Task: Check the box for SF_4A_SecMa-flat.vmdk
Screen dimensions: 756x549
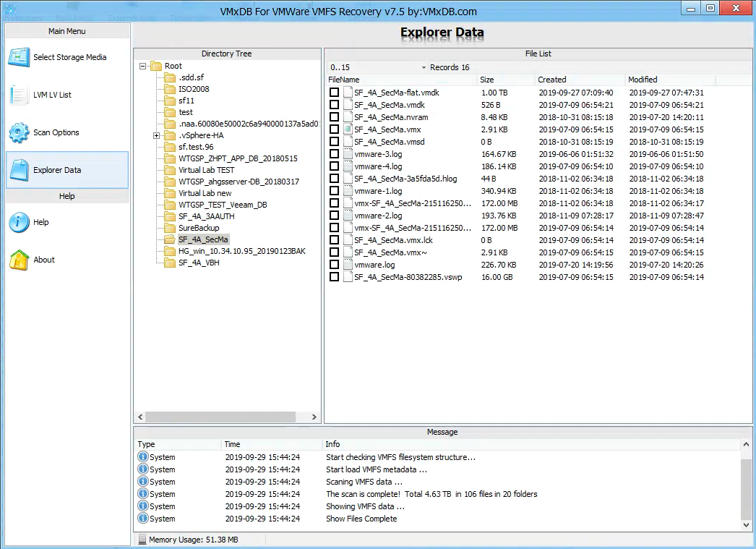Action: 334,92
